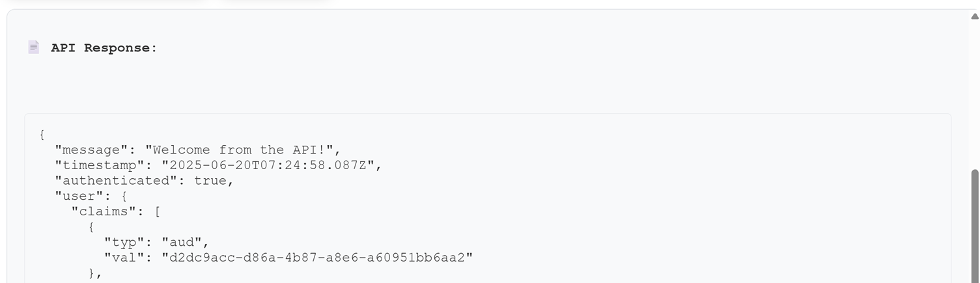Click the "authenticated" key
The image size is (980, 283).
coord(116,180)
